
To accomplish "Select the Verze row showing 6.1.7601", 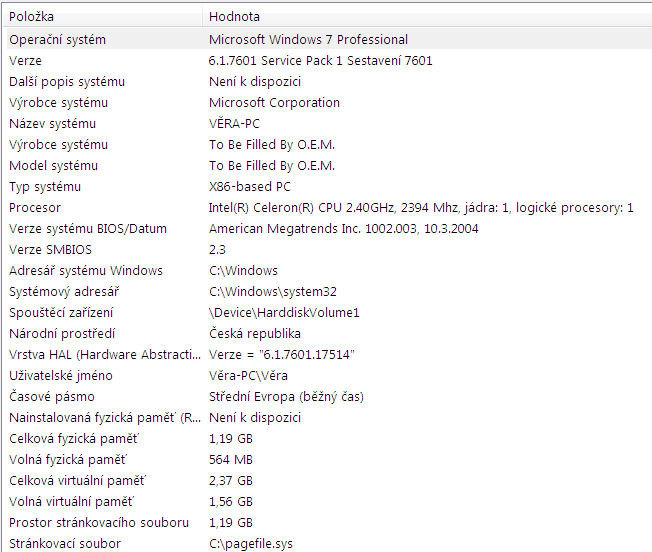I will tap(329, 61).
